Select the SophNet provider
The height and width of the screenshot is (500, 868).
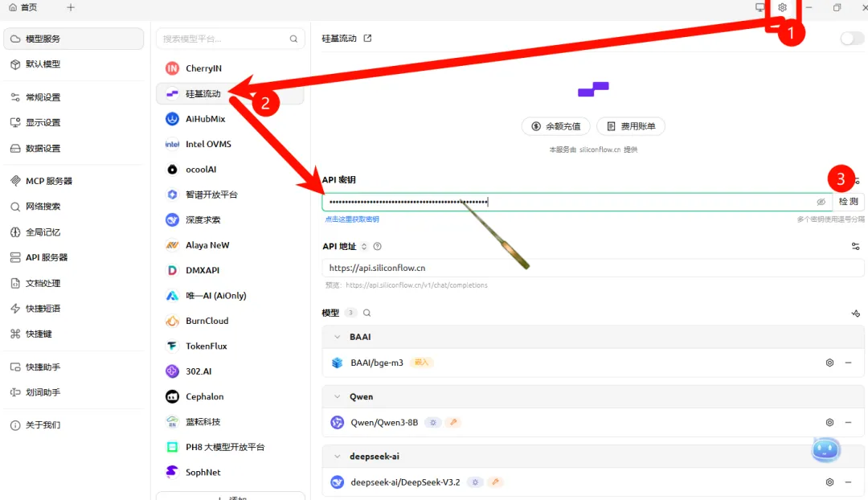(231, 473)
